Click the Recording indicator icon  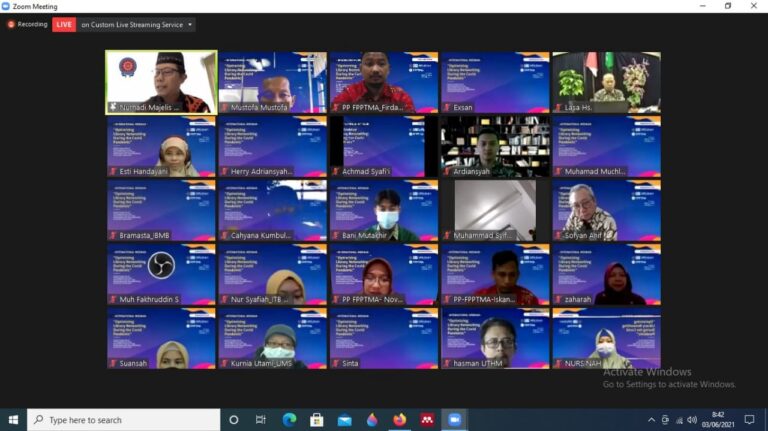[11, 24]
